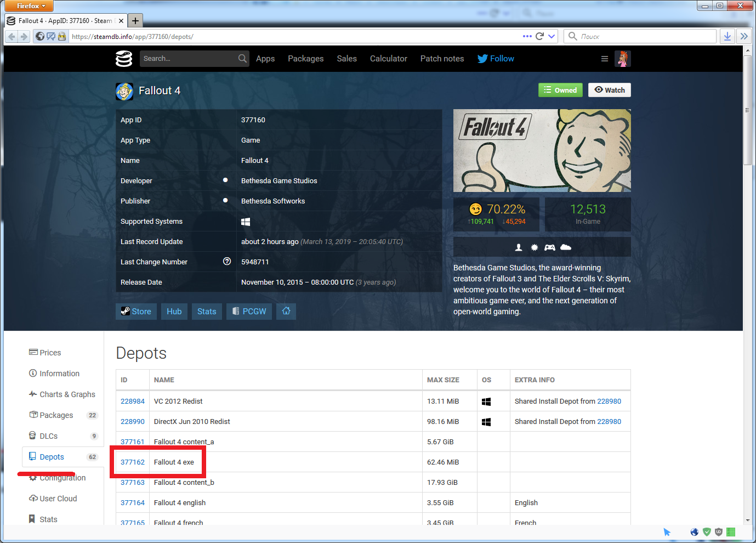Open depot ID 377162 link
This screenshot has height=543, width=756.
(x=133, y=462)
